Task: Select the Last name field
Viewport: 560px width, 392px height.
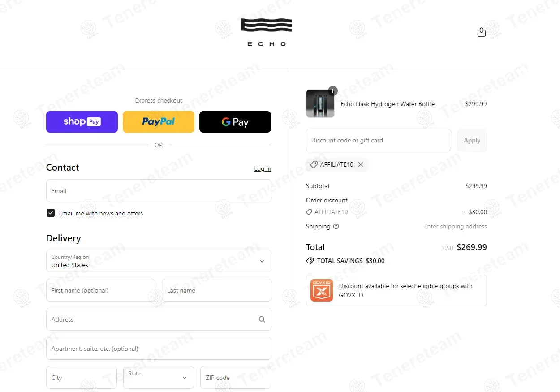Action: pos(216,290)
